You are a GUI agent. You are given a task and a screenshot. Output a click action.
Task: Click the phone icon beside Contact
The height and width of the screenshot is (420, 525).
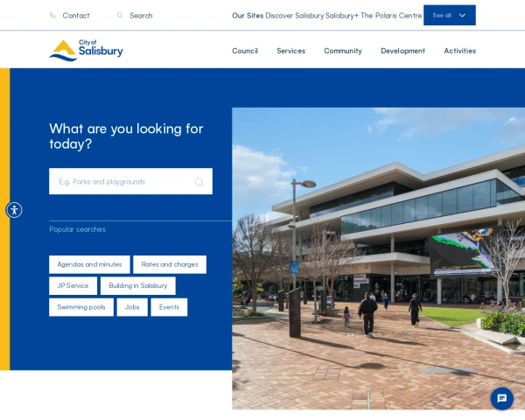click(x=52, y=16)
